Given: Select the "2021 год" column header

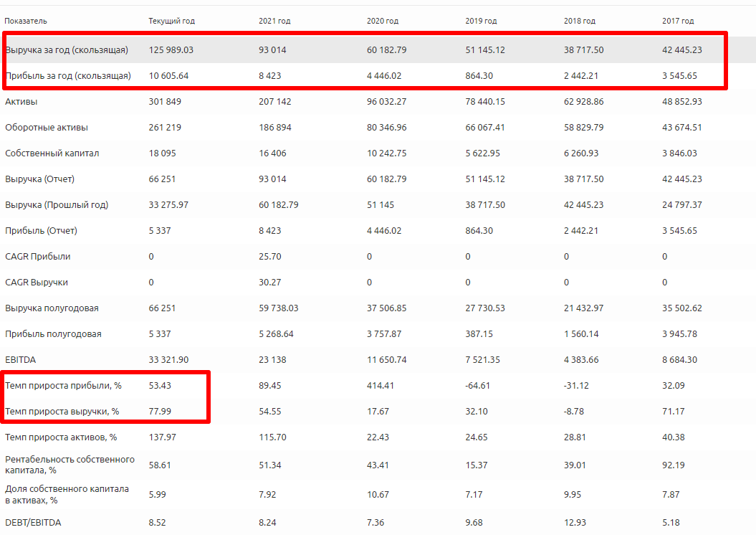Looking at the screenshot, I should point(276,21).
